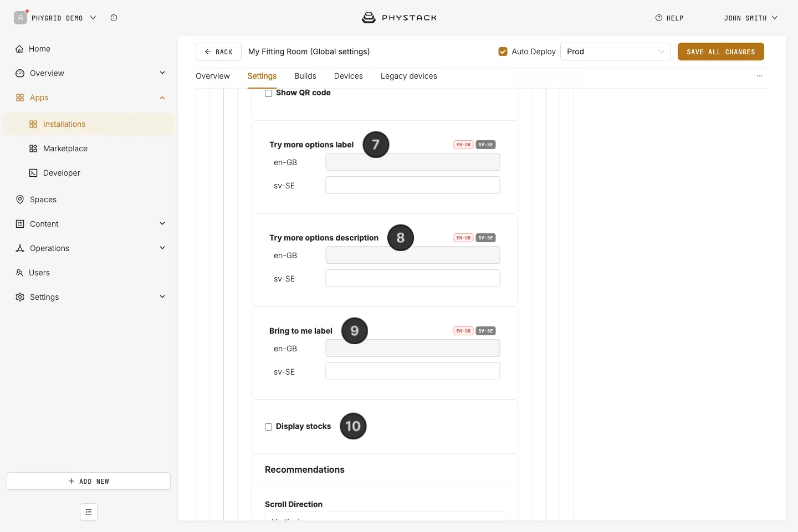Toggle the Auto Deploy checkbox
The image size is (798, 532).
[x=503, y=52]
